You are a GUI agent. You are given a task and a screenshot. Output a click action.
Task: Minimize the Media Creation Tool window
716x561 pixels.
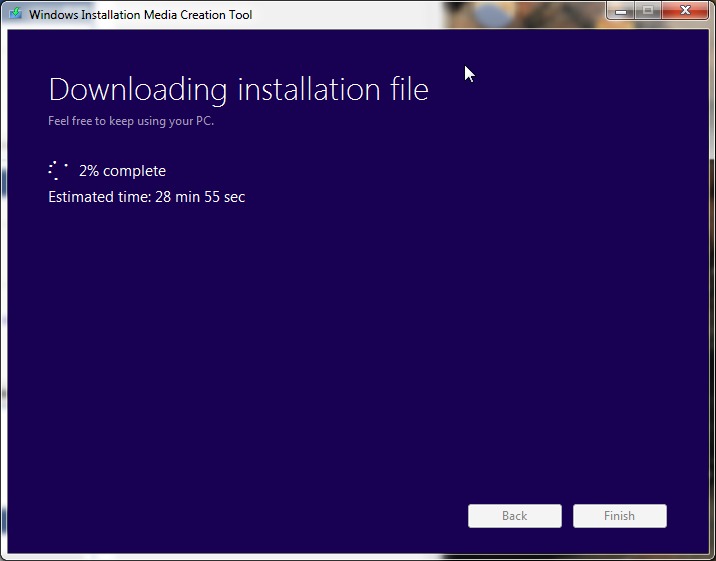click(x=621, y=10)
